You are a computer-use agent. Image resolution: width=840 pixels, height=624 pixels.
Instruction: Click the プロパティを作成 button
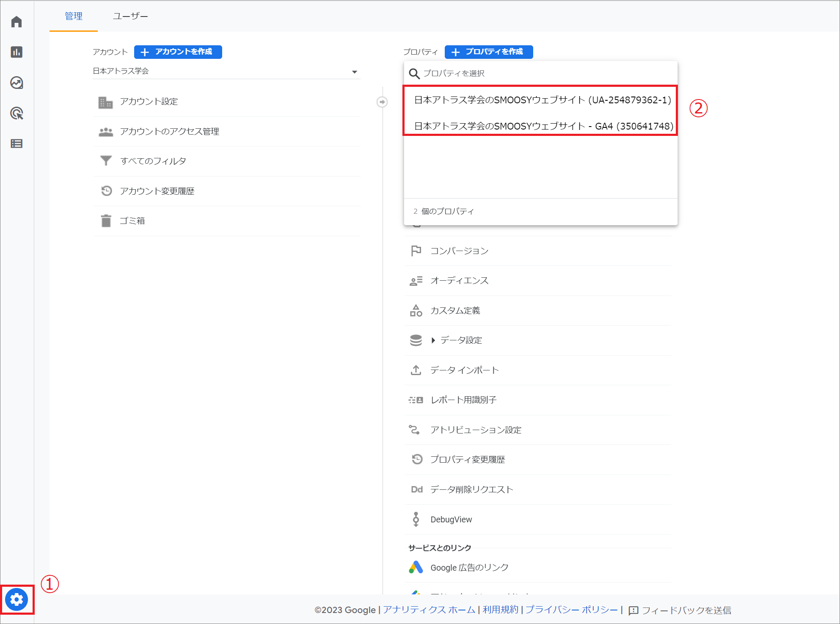pyautogui.click(x=489, y=52)
